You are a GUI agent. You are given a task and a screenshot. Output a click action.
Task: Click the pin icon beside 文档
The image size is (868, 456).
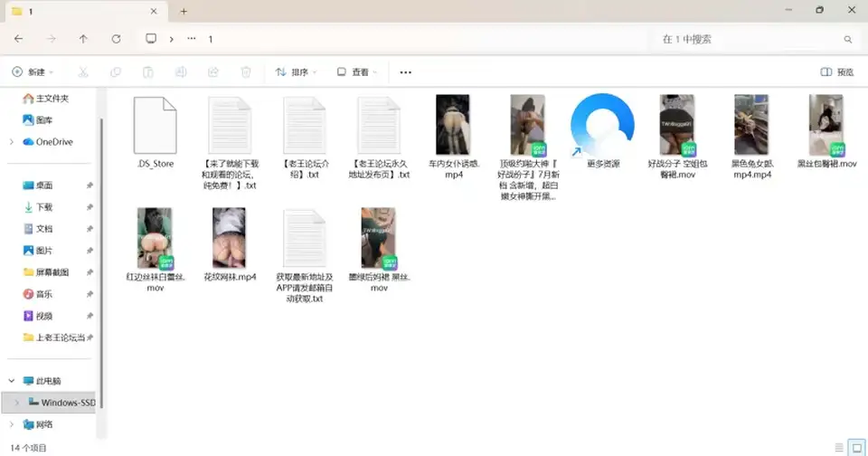tap(90, 229)
